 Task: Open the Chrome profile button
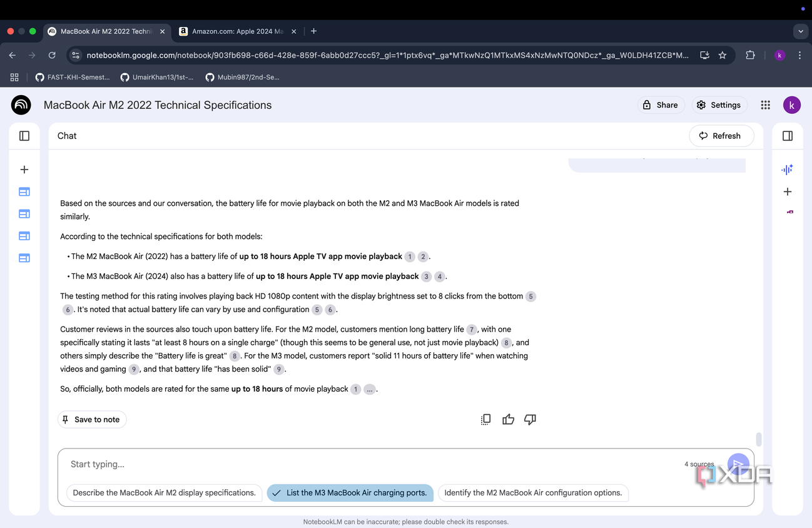point(779,55)
